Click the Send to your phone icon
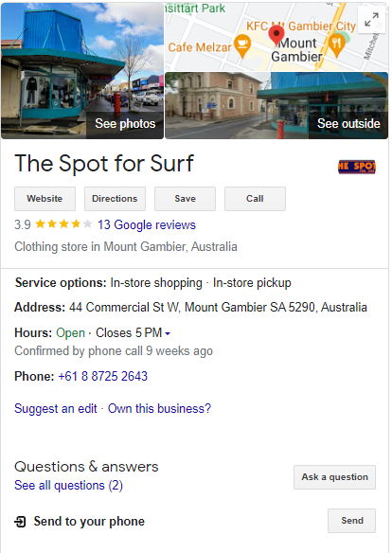Screen dimensions: 392x553 tap(20, 521)
